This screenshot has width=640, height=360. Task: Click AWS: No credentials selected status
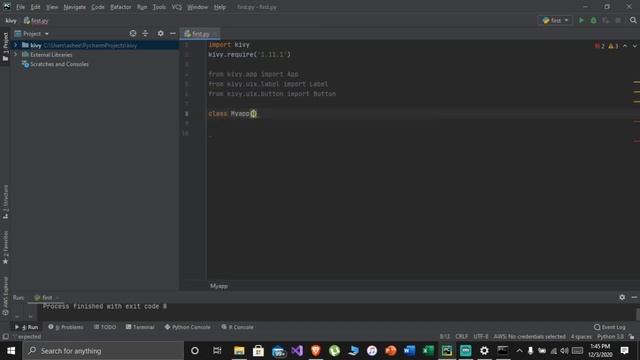click(x=529, y=337)
